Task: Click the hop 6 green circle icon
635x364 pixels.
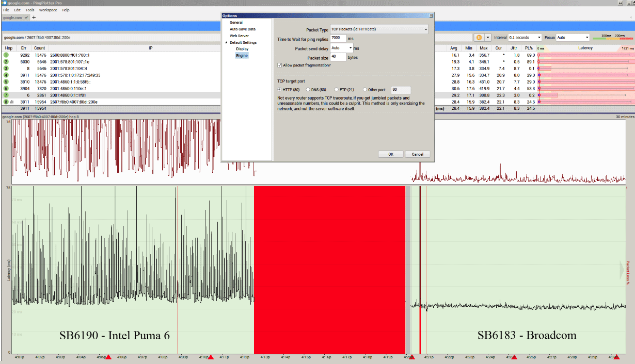Action: point(6,88)
